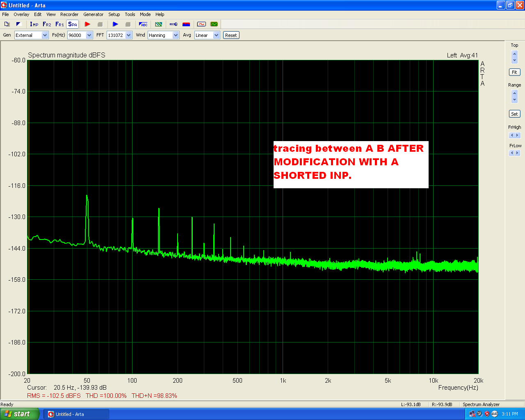Click the New document toolbar icon
This screenshot has height=420, width=525.
7,24
